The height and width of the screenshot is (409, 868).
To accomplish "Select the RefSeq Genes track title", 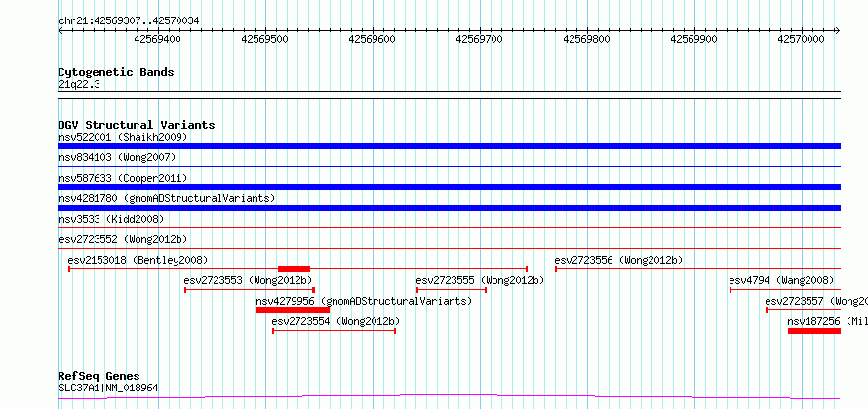I will point(99,377).
